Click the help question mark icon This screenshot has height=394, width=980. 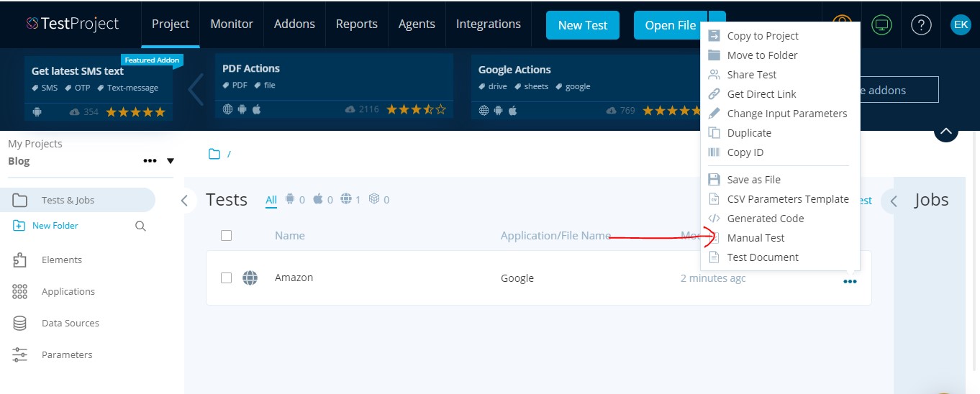point(921,25)
